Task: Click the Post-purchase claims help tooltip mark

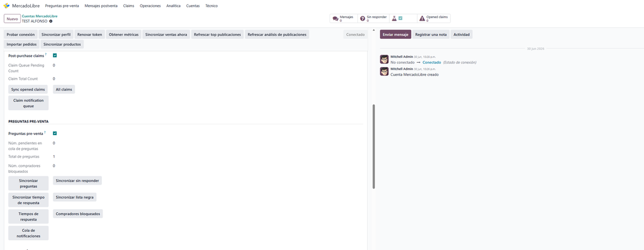Action: (x=45, y=55)
